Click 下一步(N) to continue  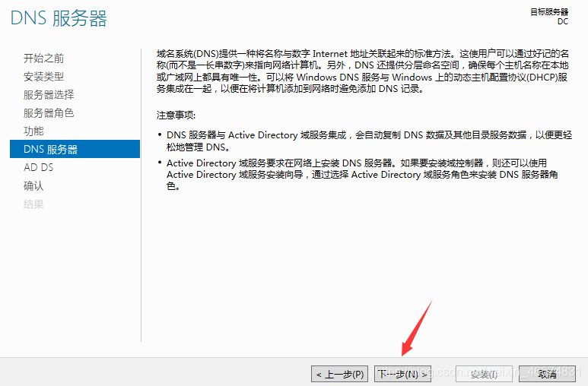tap(402, 374)
